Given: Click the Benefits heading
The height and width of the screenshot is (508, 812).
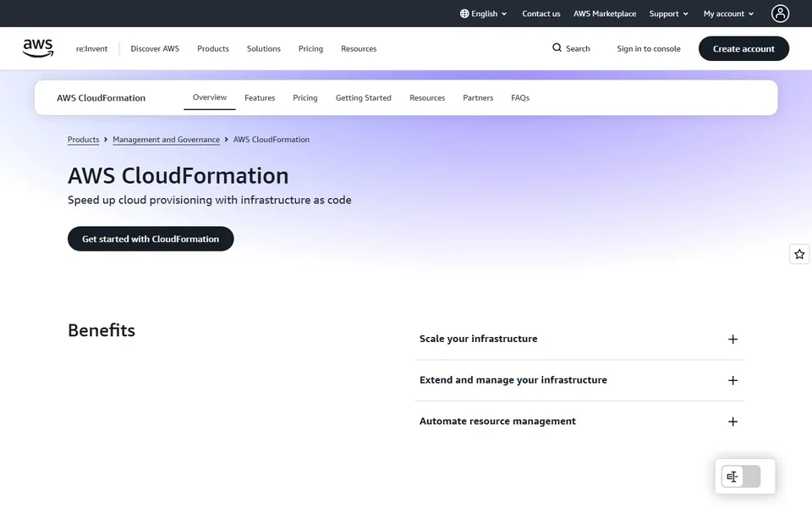Looking at the screenshot, I should (101, 330).
